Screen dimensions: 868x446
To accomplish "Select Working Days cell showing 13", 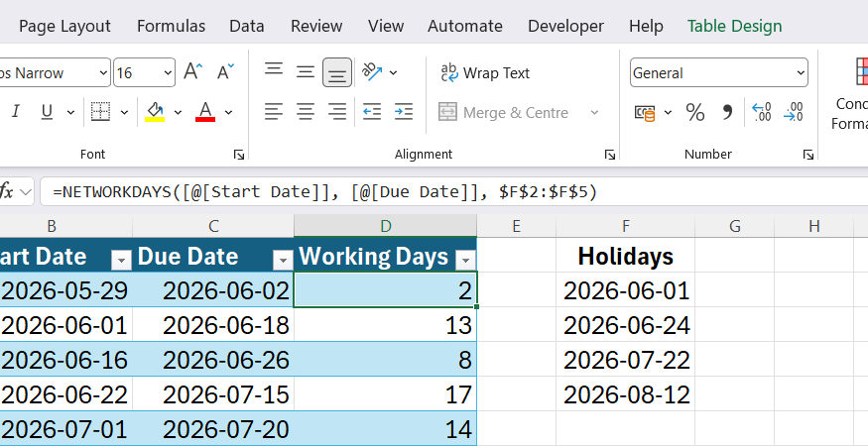I will pos(385,325).
